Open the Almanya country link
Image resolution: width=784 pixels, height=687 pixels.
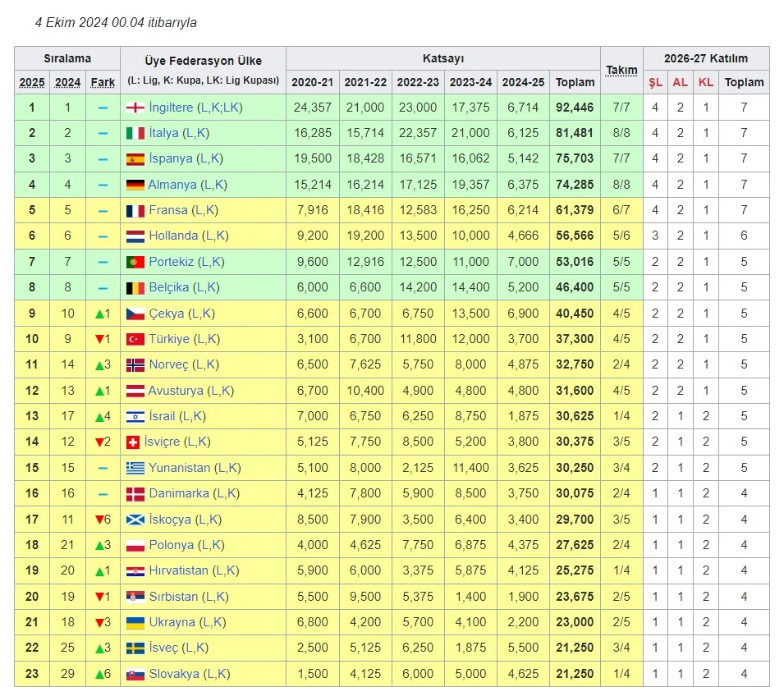coord(172,185)
